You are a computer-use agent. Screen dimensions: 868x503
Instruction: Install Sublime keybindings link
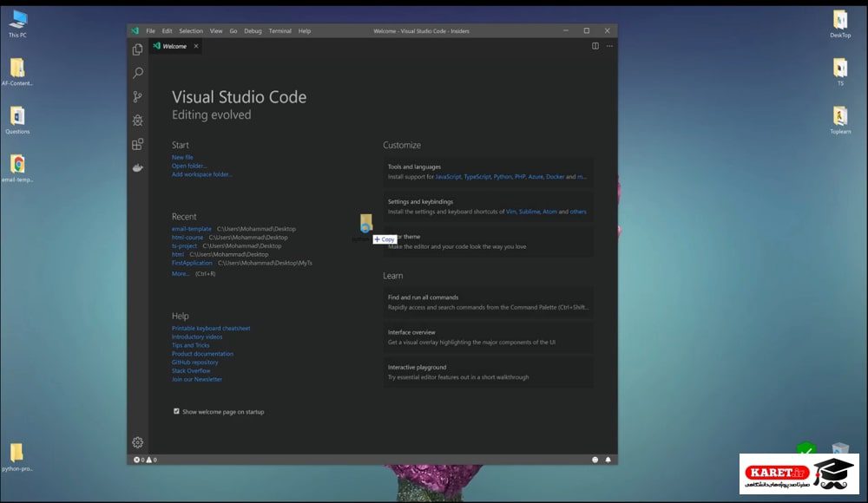click(529, 212)
